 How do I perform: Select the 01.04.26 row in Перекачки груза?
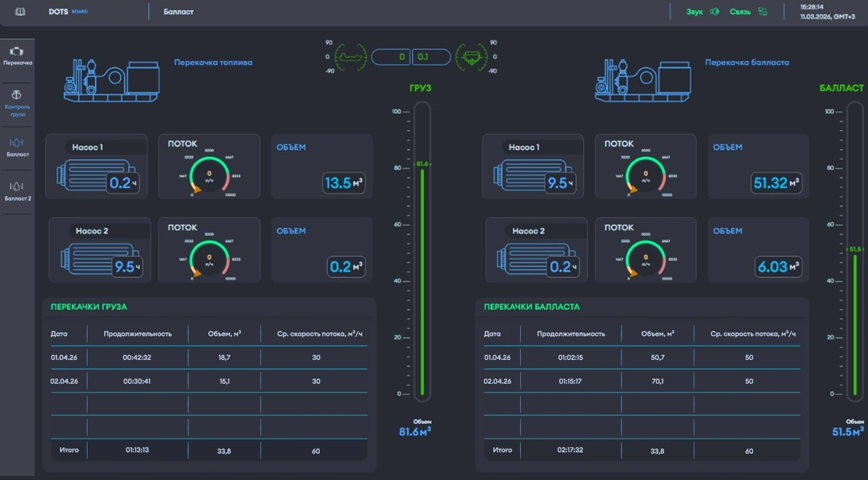click(x=208, y=358)
